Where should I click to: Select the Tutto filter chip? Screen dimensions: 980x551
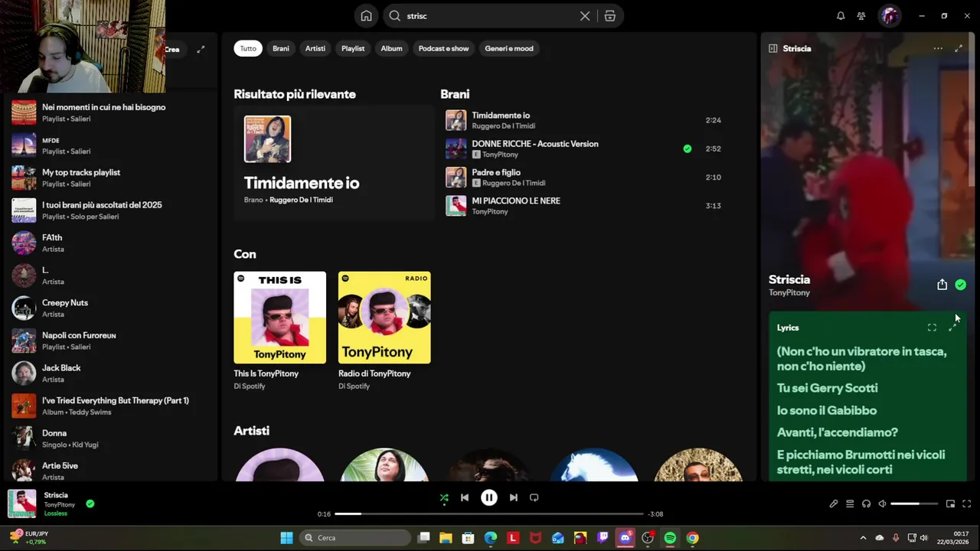(x=248, y=48)
